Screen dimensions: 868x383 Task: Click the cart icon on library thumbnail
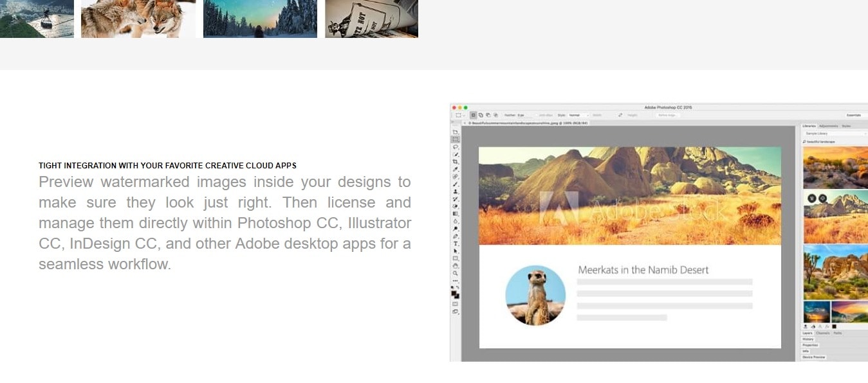pos(812,198)
